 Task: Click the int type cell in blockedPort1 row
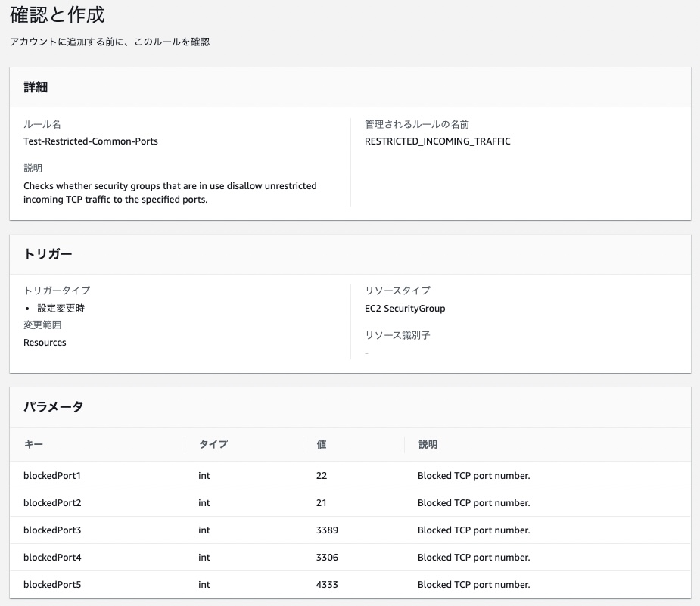[204, 476]
